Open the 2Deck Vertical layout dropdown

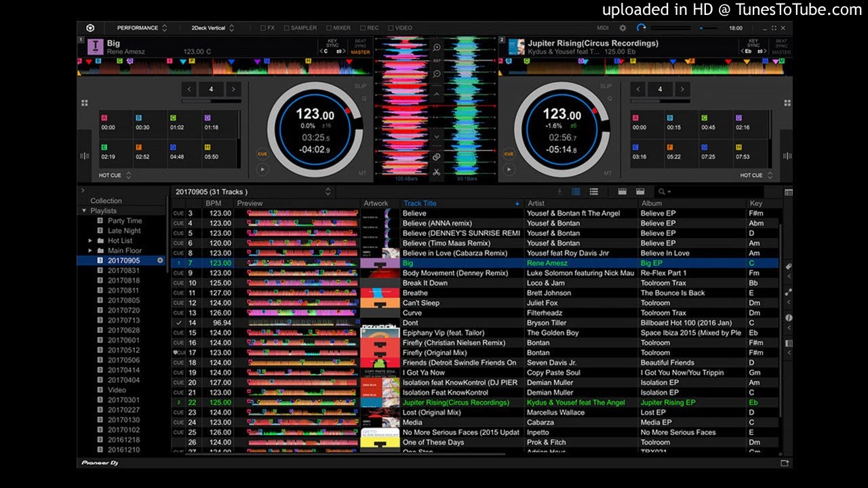tap(213, 28)
